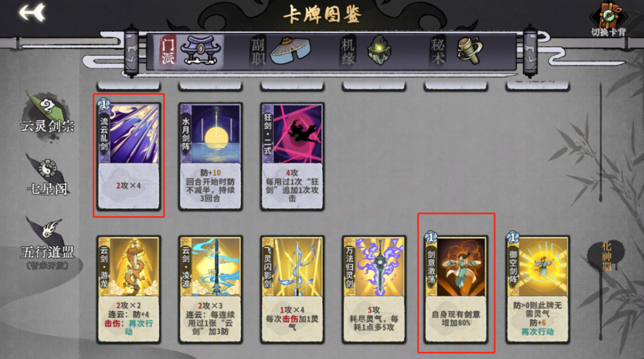Open the 水月剑阵 card

211,156
